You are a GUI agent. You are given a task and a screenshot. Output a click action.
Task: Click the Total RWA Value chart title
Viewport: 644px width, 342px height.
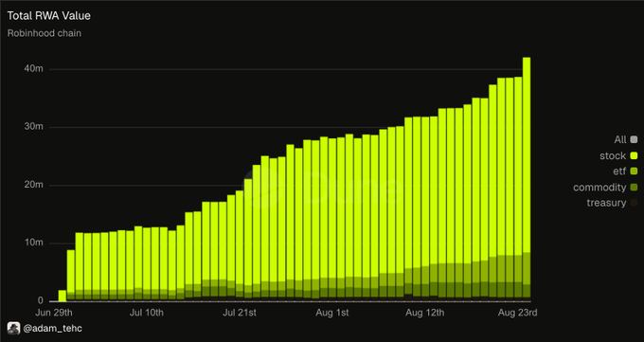49,16
